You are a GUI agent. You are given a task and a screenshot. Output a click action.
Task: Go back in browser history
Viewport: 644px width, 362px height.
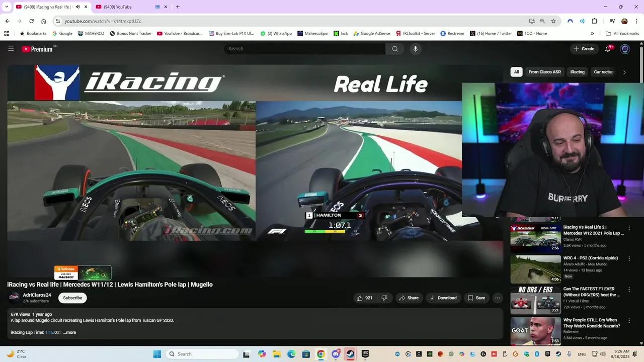[7, 21]
